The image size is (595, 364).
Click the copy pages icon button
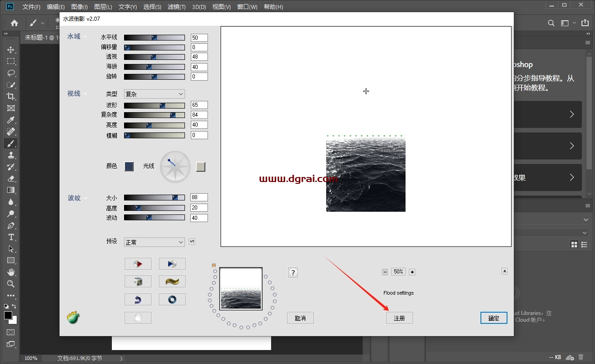[138, 318]
